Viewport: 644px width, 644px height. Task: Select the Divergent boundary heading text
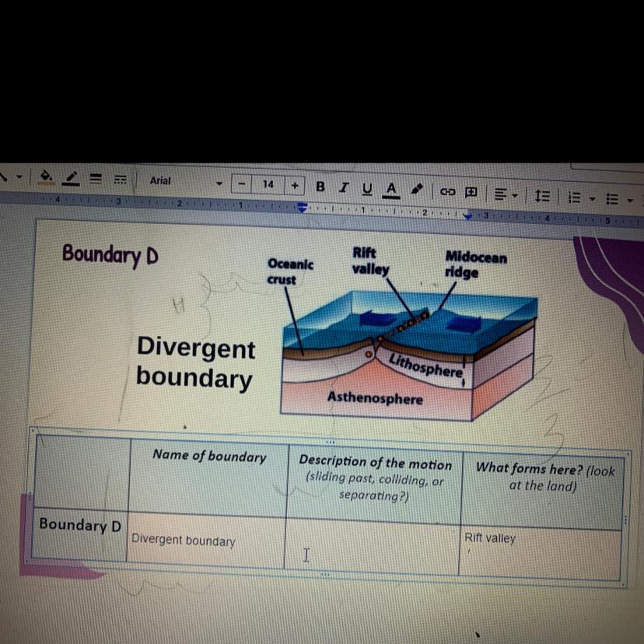pyautogui.click(x=195, y=362)
